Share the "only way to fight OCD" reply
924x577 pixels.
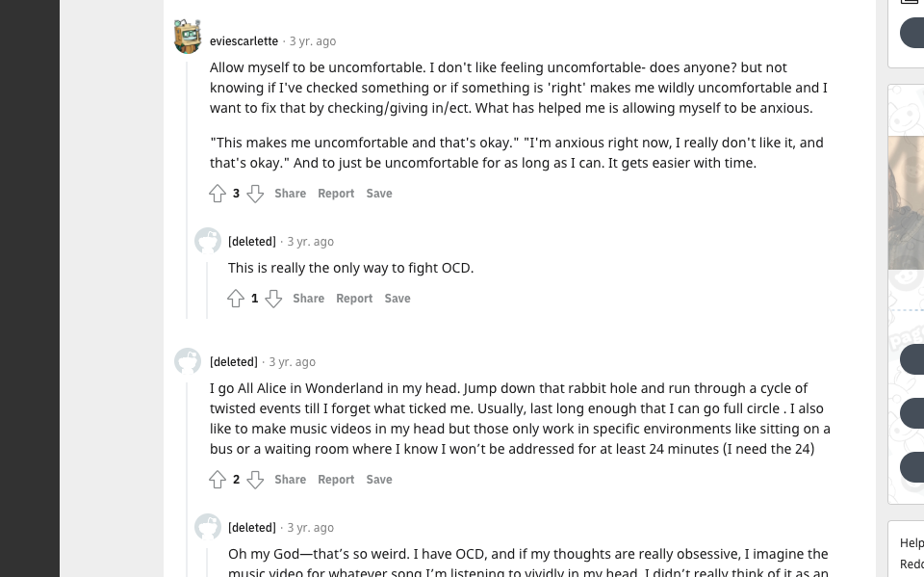point(308,299)
